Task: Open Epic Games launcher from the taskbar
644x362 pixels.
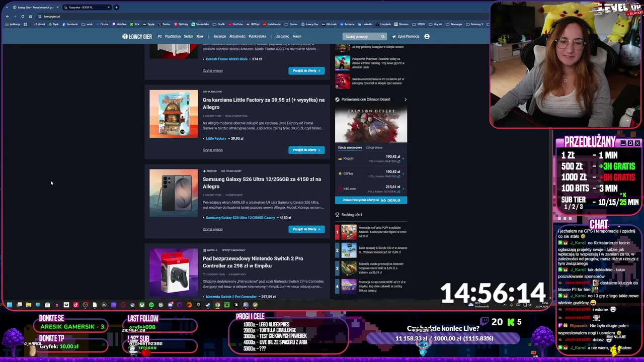Action: (x=198, y=305)
